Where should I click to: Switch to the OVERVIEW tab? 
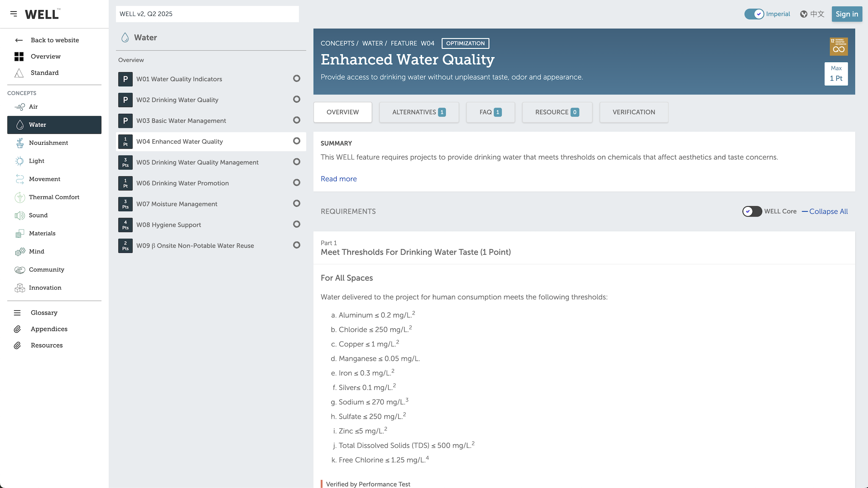point(342,112)
